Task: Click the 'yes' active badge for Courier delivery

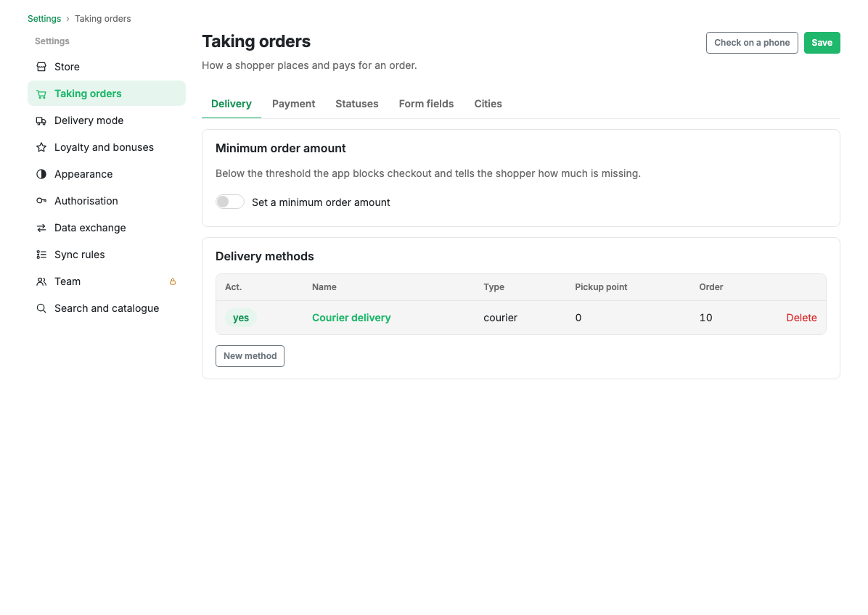Action: click(x=241, y=318)
